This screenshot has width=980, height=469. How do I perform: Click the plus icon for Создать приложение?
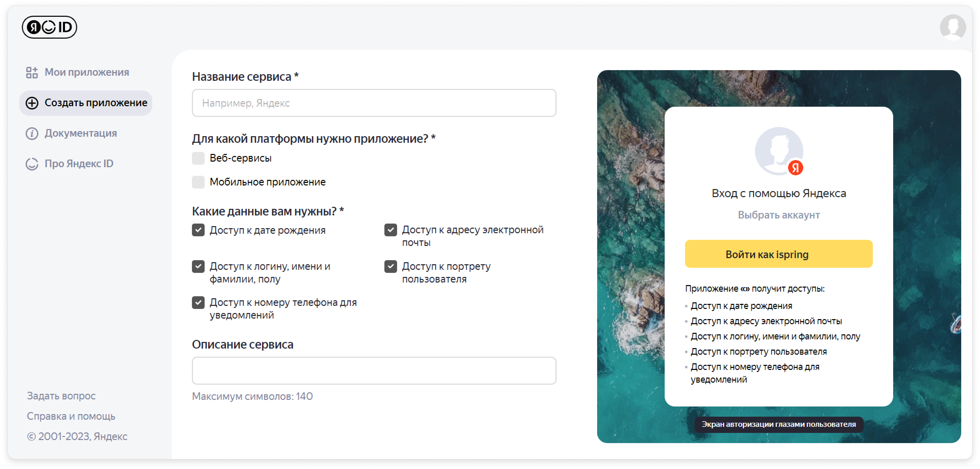(32, 103)
